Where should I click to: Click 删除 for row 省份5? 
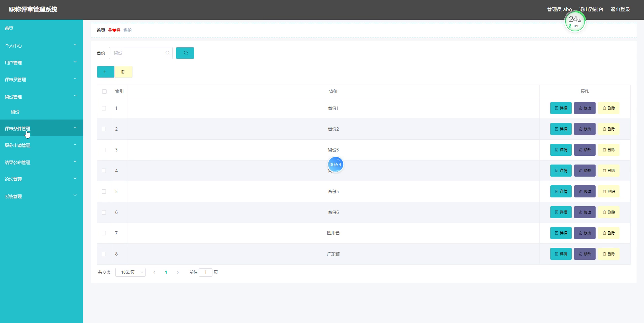[x=608, y=191]
